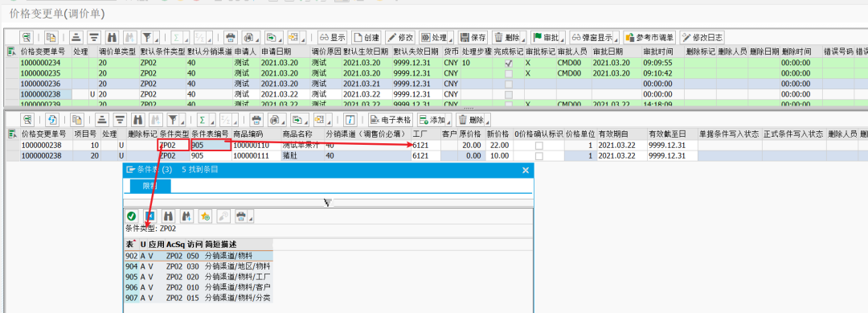Toggle 完成标记 checkbox for order 1000000234

(508, 63)
